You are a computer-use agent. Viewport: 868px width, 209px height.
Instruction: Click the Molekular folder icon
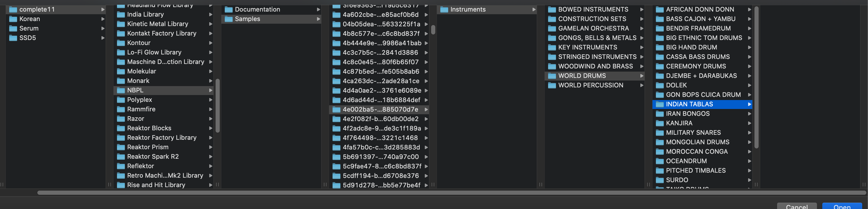click(121, 71)
